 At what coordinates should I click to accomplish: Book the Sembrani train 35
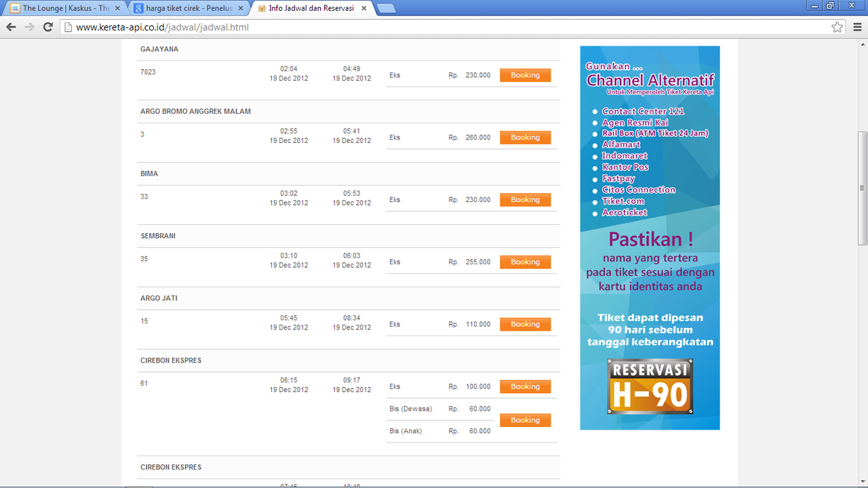coord(525,262)
